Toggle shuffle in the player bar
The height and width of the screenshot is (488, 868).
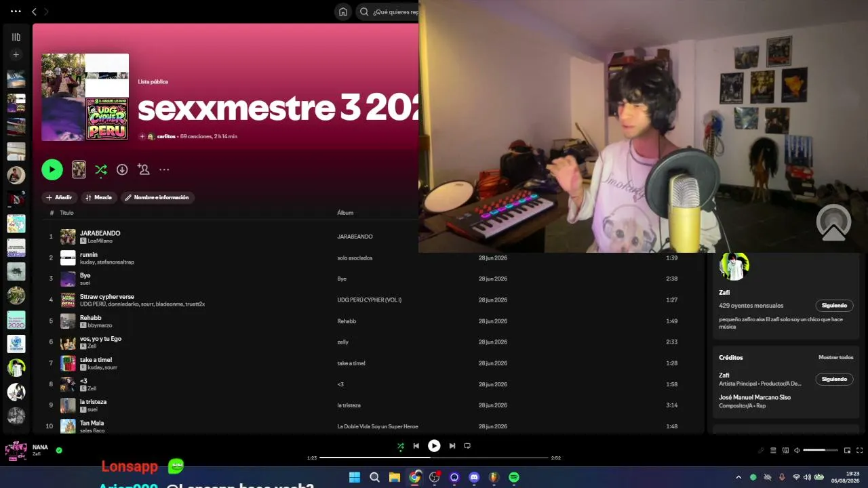[400, 446]
